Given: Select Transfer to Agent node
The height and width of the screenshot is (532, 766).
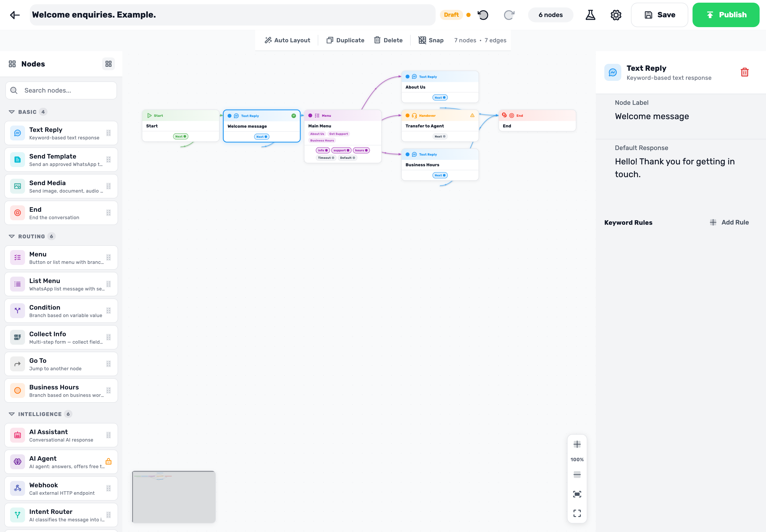Looking at the screenshot, I should click(x=440, y=126).
